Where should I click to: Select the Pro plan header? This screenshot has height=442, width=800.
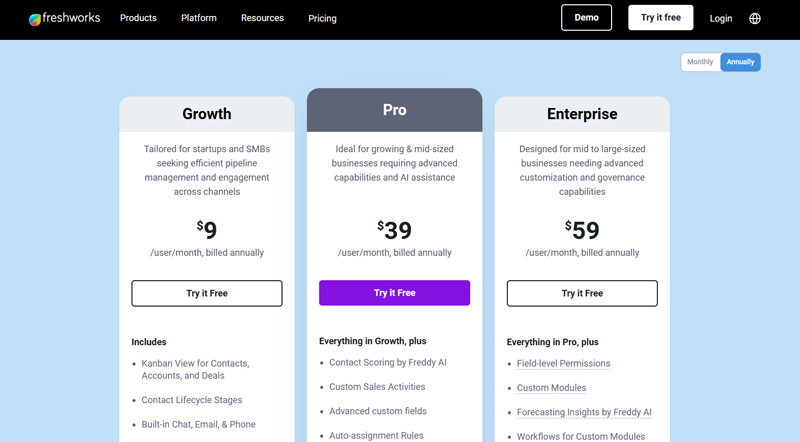[x=394, y=110]
